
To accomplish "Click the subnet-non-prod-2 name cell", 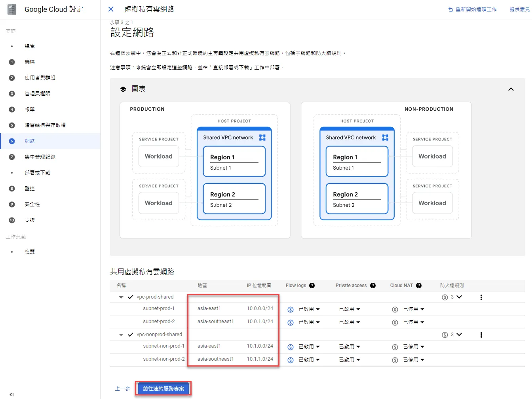I will [x=164, y=359].
